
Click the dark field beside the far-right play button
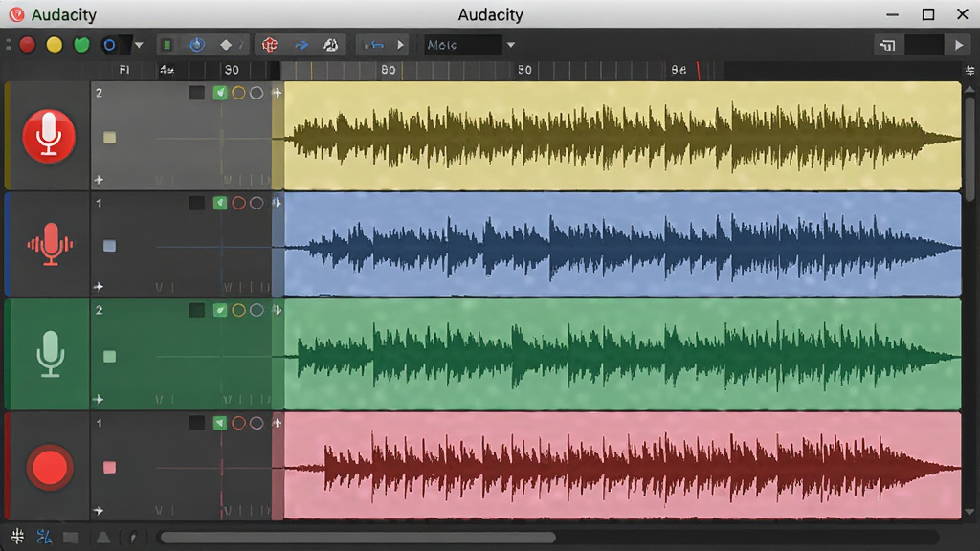[924, 45]
